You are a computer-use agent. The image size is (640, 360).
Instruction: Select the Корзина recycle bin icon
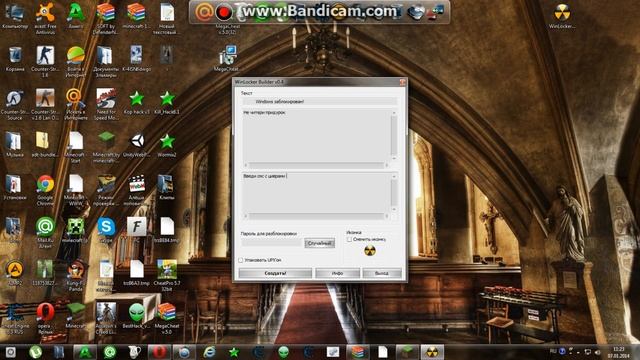pyautogui.click(x=15, y=59)
